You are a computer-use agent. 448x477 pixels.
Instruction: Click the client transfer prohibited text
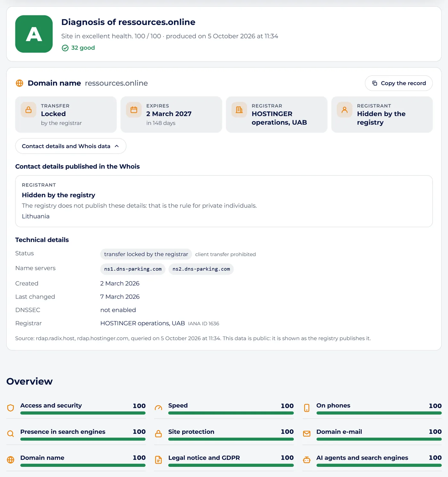pos(226,254)
